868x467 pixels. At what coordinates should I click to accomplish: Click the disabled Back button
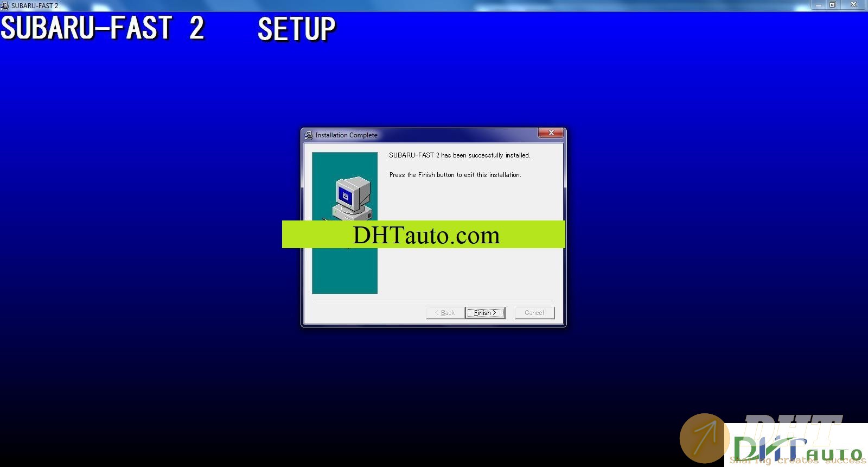(x=445, y=313)
